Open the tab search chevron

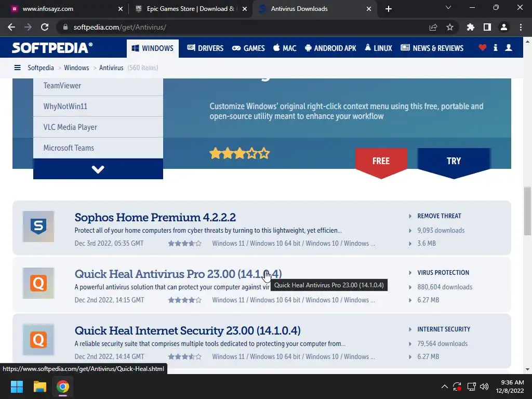point(448,7)
